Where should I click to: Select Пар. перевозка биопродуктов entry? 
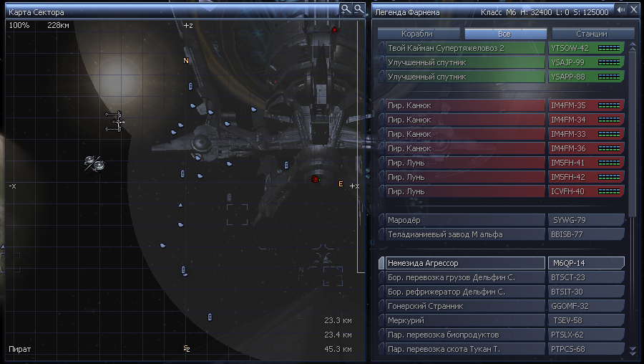tap(465, 335)
